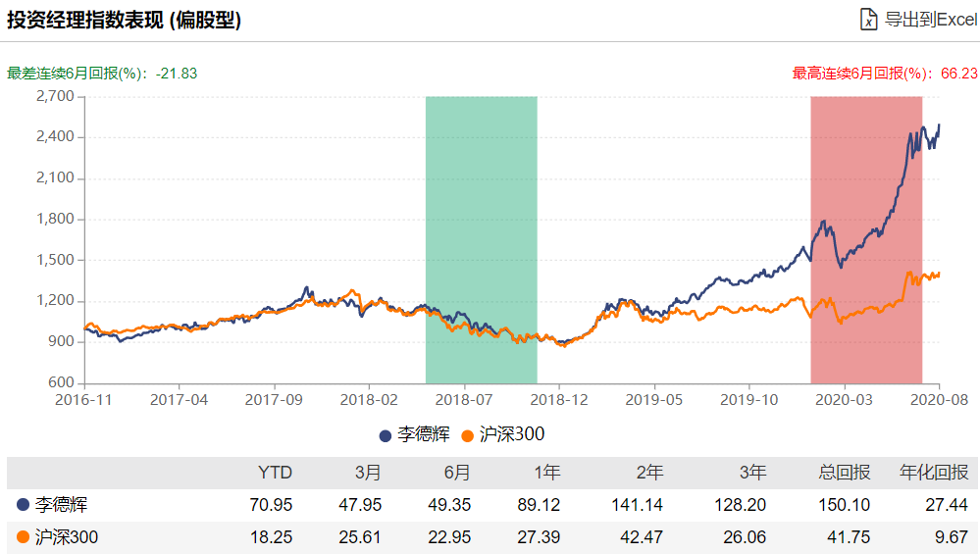Click the 2020-03 x-axis date label
980x554 pixels.
click(x=844, y=399)
